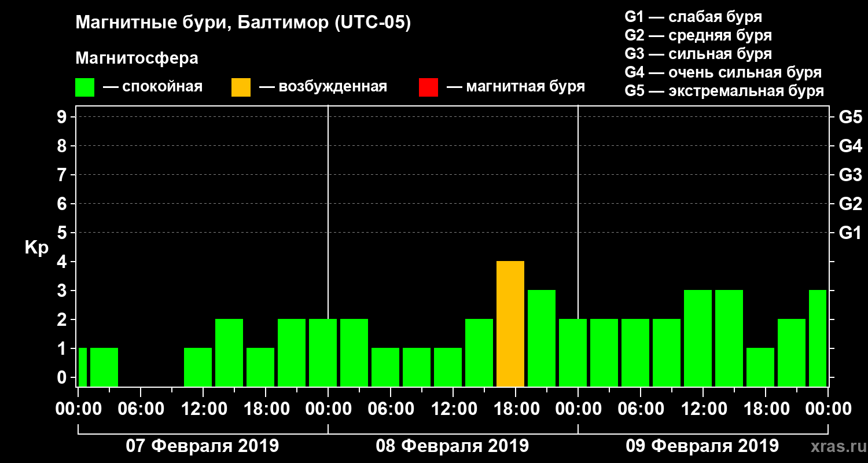Click the 'G1' label on the right scale
The width and height of the screenshot is (868, 463).
(x=850, y=233)
